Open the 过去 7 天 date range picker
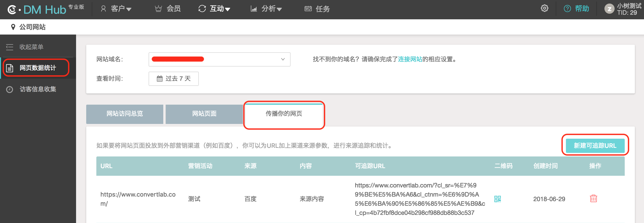 coord(173,79)
